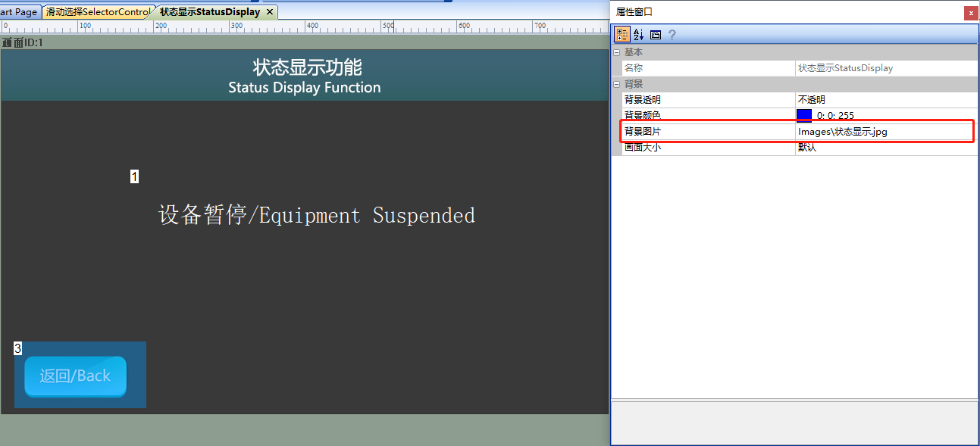Click the blue 背景颜色 color swatch

[x=804, y=116]
